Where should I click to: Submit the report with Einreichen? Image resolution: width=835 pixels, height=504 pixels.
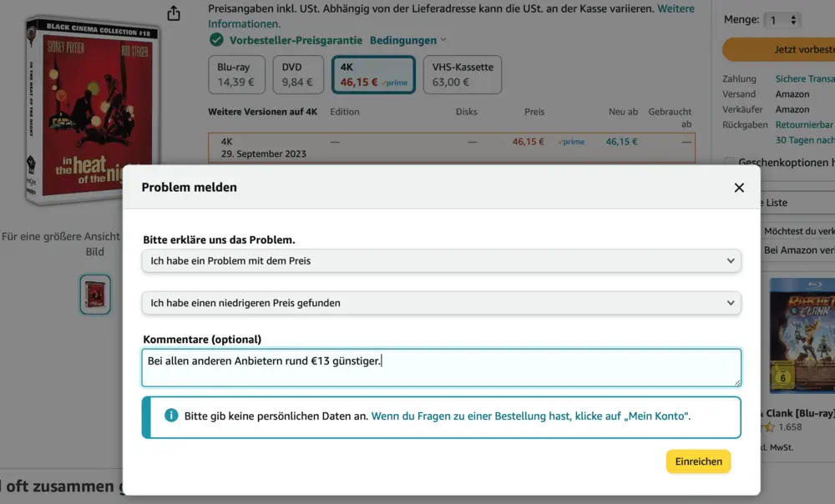click(698, 461)
